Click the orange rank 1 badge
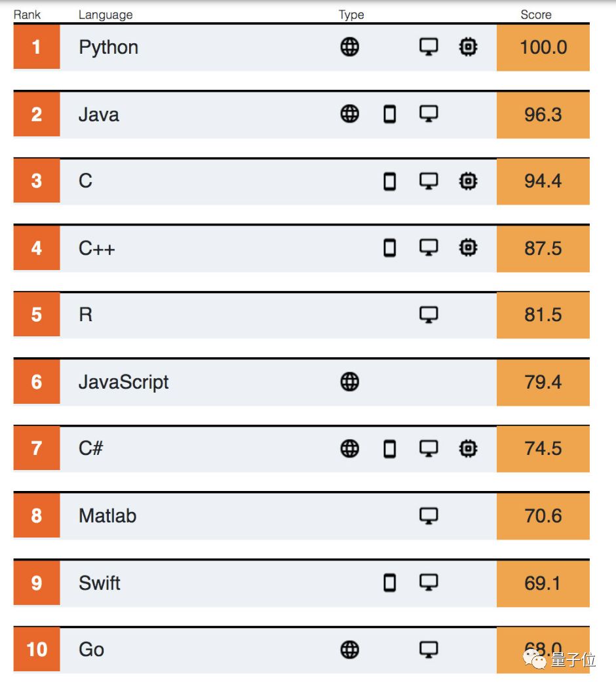 (37, 47)
